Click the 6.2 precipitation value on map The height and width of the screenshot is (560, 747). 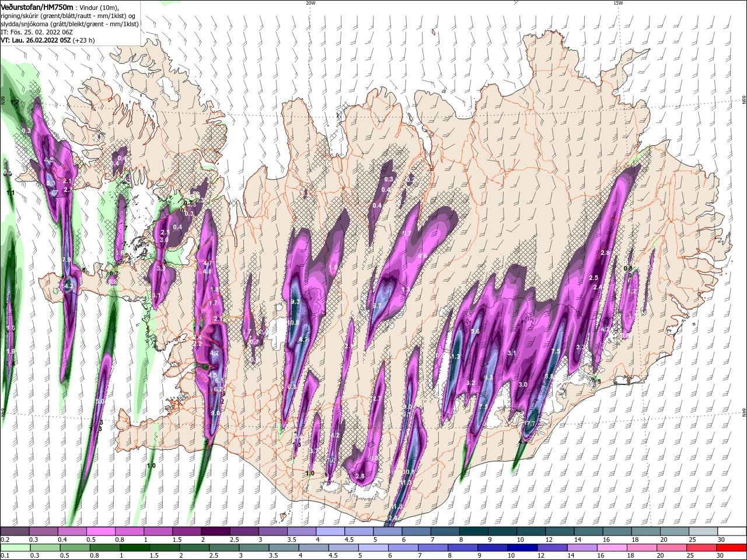click(x=218, y=389)
